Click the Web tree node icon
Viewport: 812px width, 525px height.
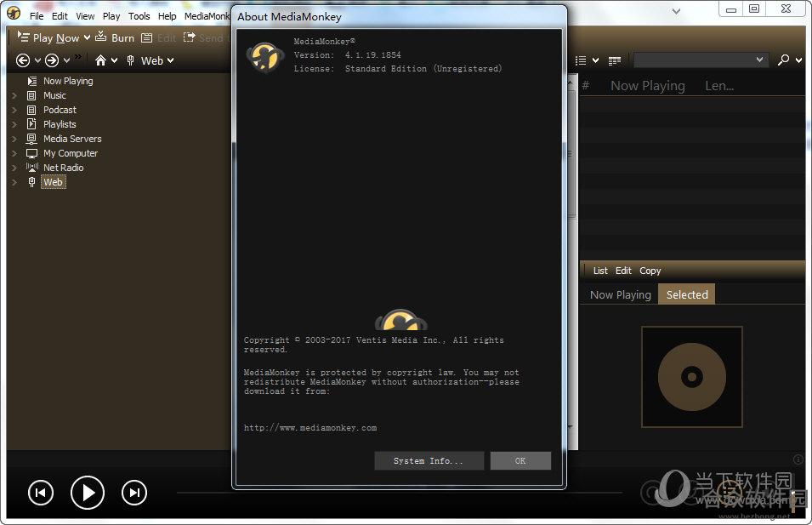[31, 182]
